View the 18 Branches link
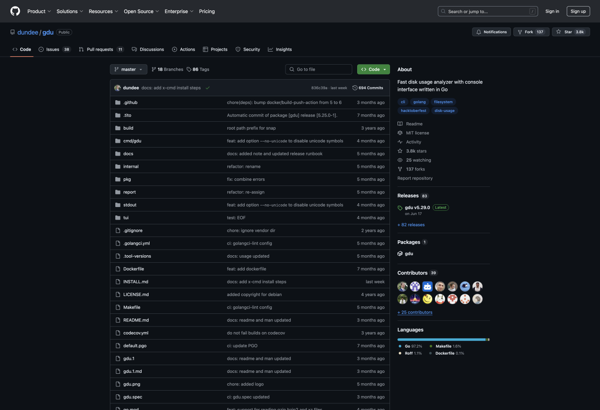This screenshot has height=410, width=600. click(167, 69)
